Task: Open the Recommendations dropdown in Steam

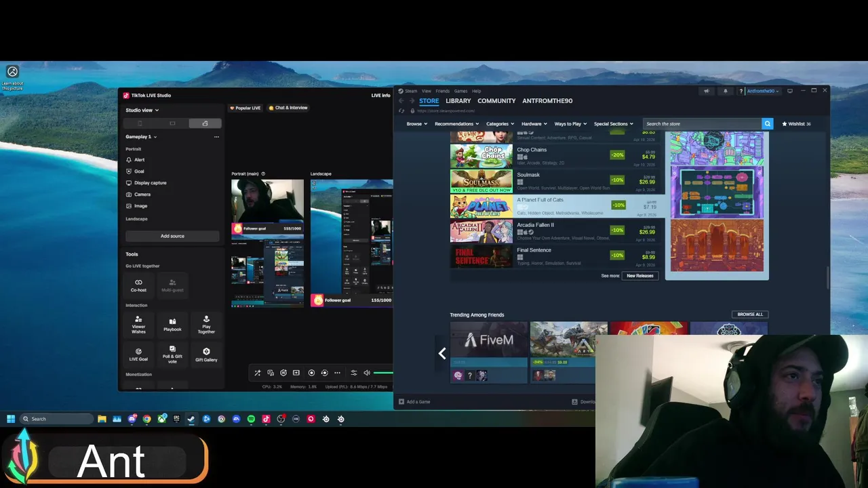Action: click(456, 124)
